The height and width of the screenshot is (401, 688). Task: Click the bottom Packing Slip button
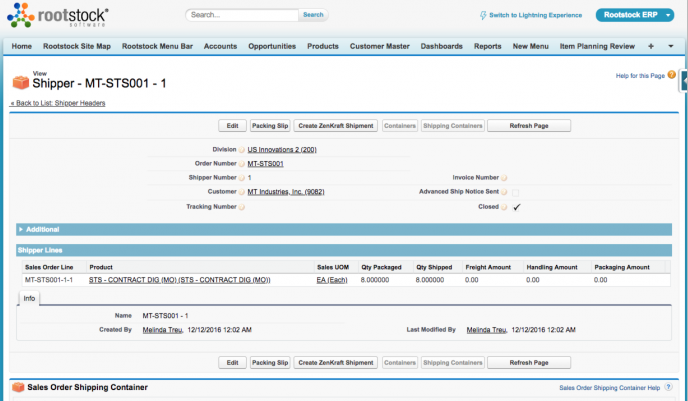coord(270,363)
